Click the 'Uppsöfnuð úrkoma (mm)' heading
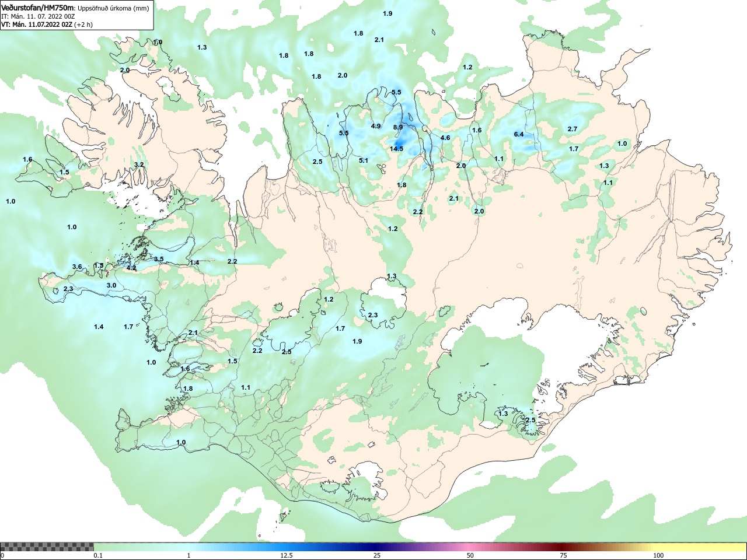 (113, 8)
